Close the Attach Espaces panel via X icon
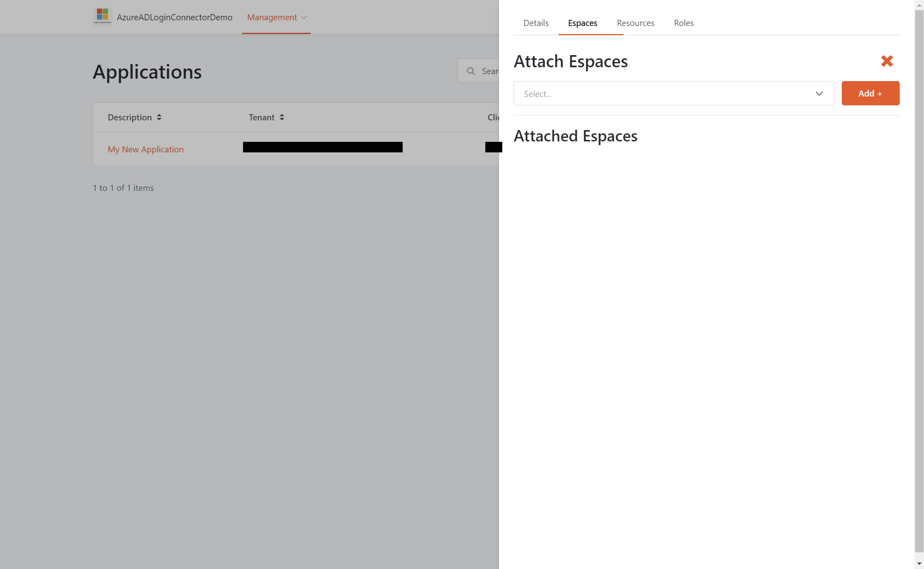This screenshot has width=924, height=569. (887, 61)
